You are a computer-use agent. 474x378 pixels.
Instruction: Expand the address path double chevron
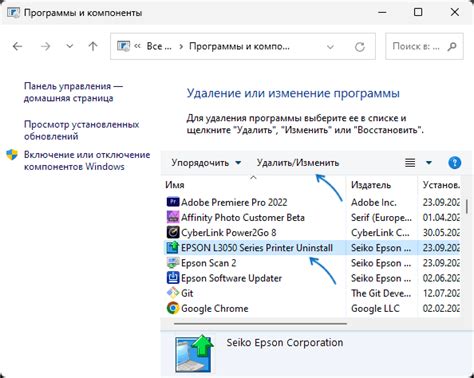137,46
